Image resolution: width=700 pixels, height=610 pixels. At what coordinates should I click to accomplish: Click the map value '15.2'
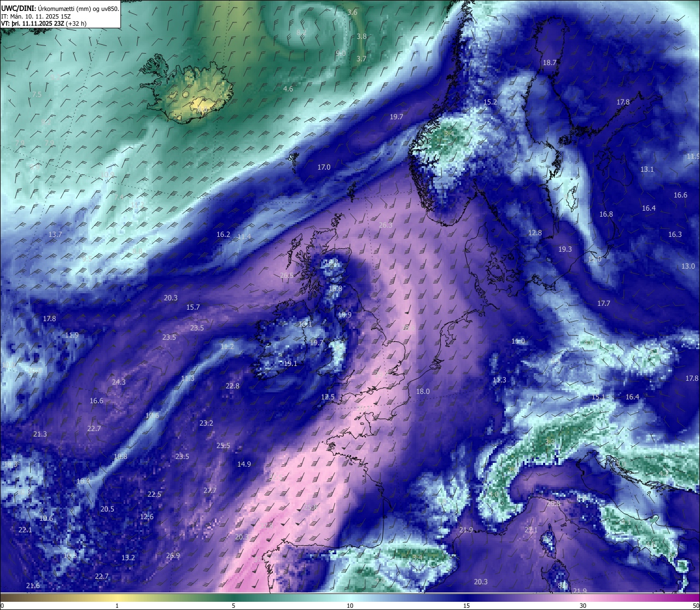(x=490, y=102)
